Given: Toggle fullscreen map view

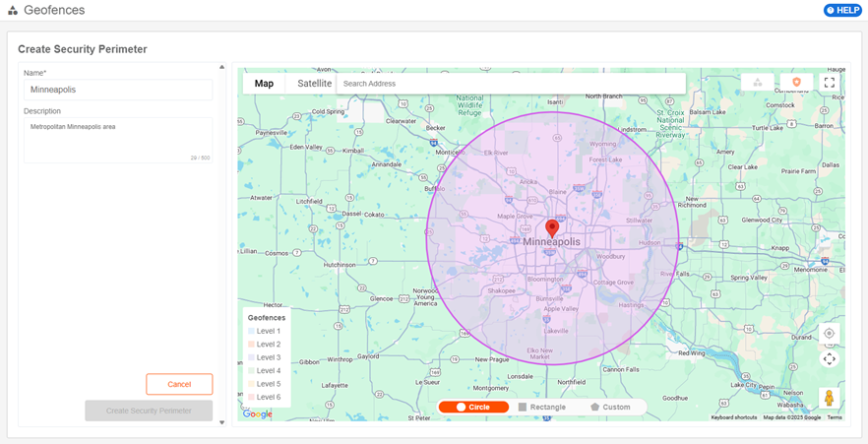Looking at the screenshot, I should pyautogui.click(x=829, y=83).
